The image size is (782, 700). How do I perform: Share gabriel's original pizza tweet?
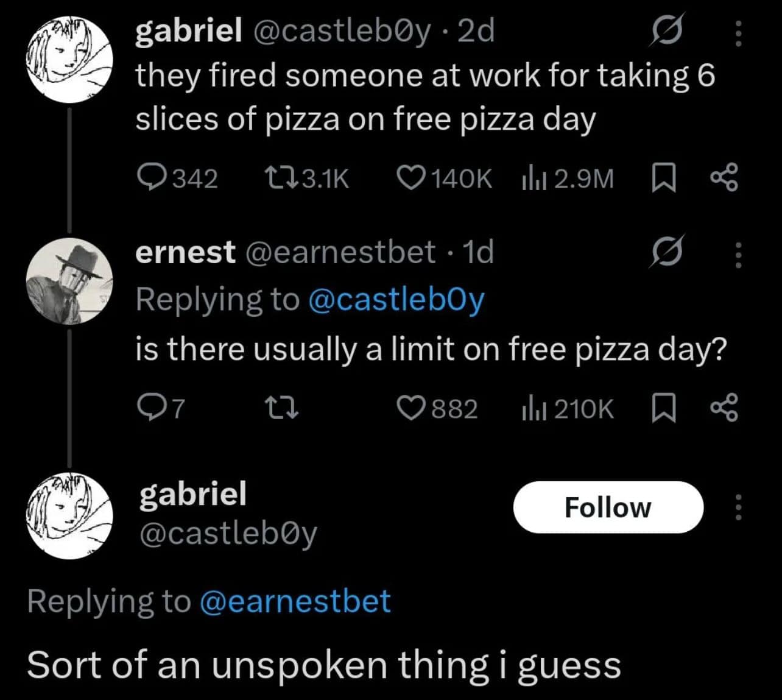(x=724, y=178)
